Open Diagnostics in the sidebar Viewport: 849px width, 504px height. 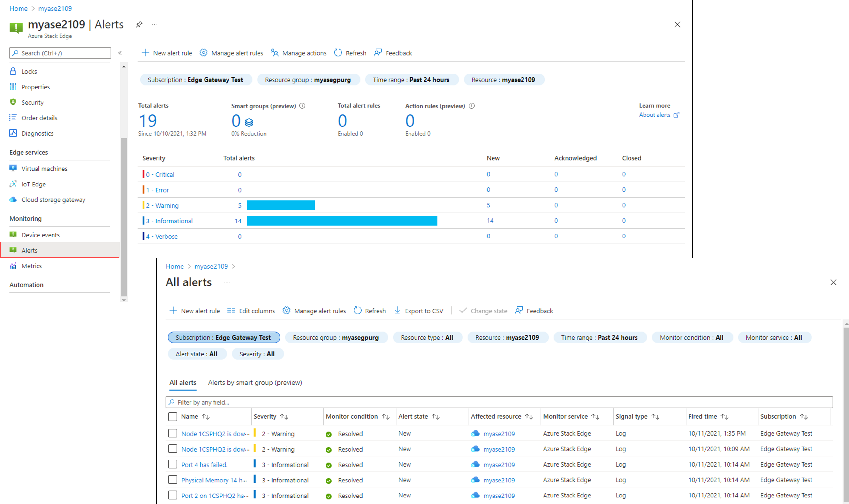[37, 133]
